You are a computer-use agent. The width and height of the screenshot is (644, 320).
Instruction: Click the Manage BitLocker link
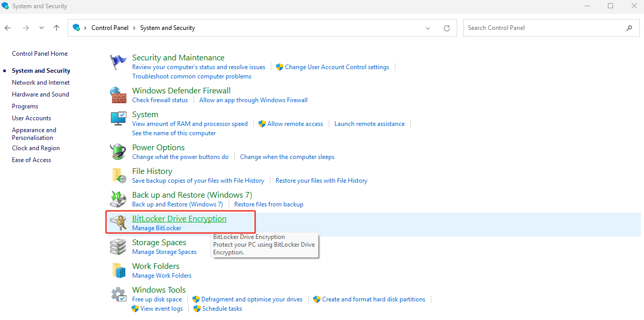coord(156,228)
